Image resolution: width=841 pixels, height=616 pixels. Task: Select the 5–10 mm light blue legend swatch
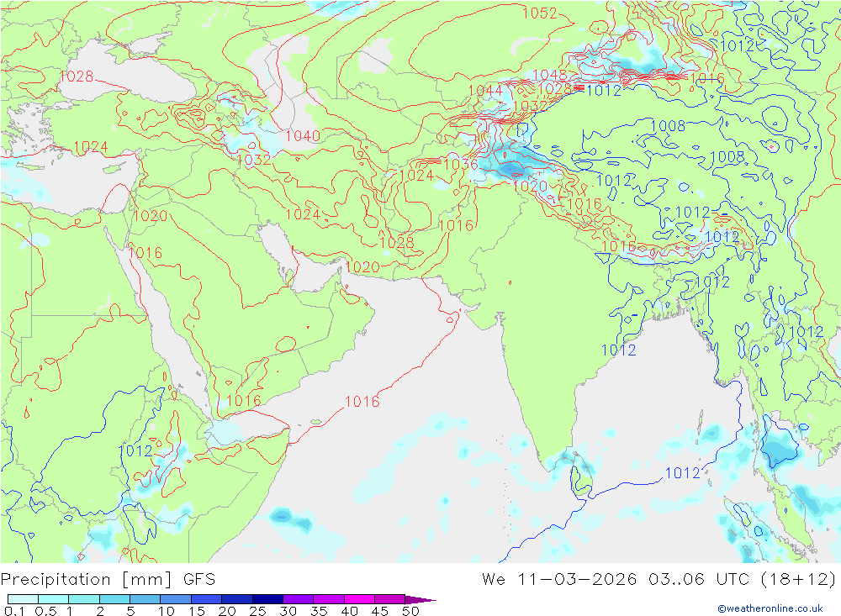(145, 599)
